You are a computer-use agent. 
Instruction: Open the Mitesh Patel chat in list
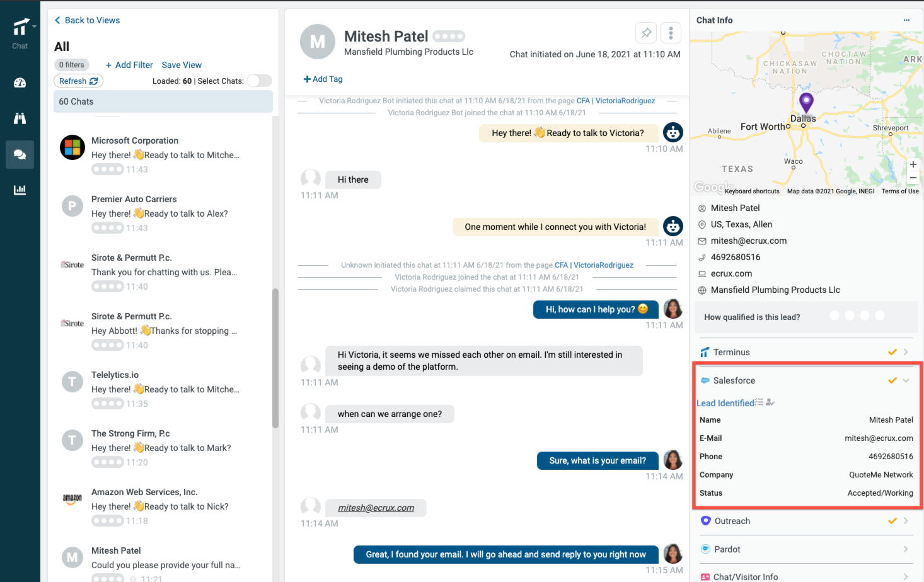coord(163,562)
